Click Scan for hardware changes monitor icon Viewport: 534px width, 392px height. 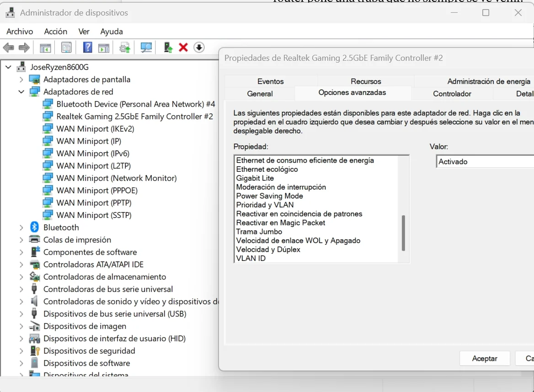point(146,48)
